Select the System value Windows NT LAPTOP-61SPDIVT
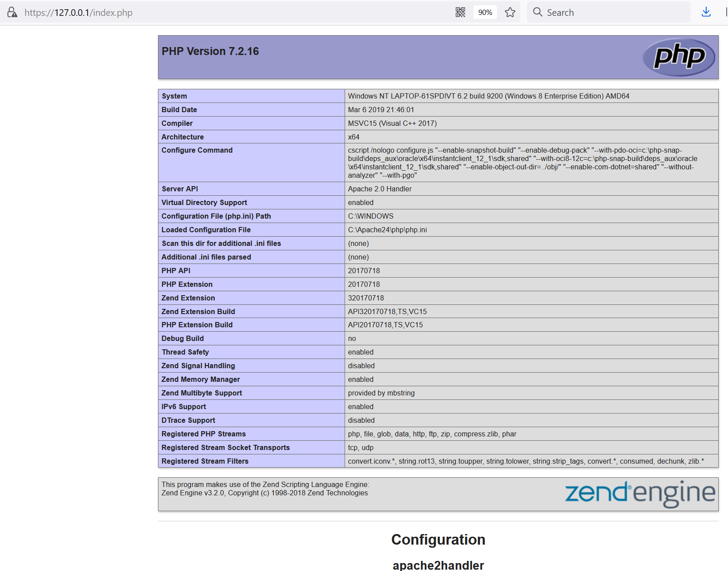Image resolution: width=728 pixels, height=571 pixels. (489, 96)
